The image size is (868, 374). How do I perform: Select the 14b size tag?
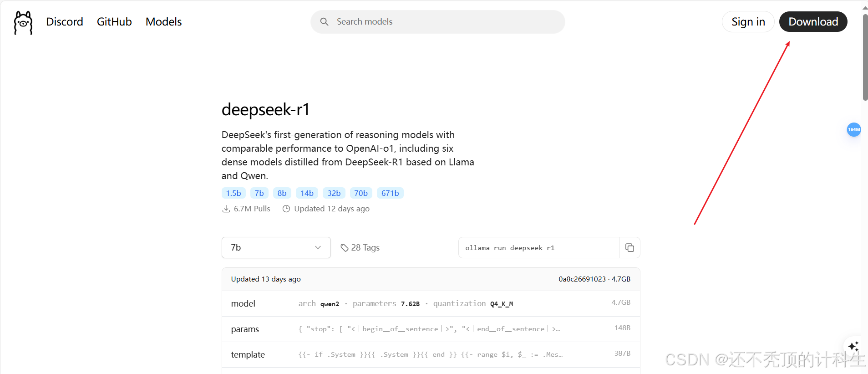click(x=307, y=193)
